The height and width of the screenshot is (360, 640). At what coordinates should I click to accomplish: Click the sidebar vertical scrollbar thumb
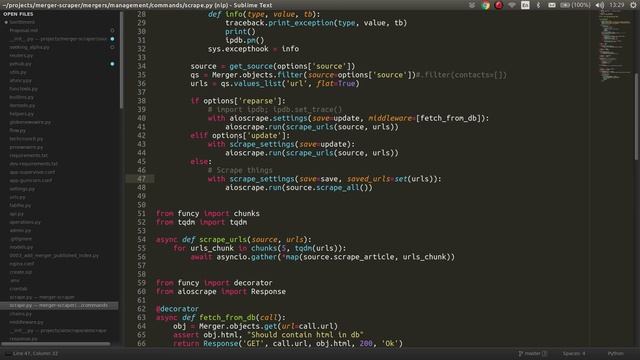tap(121, 60)
